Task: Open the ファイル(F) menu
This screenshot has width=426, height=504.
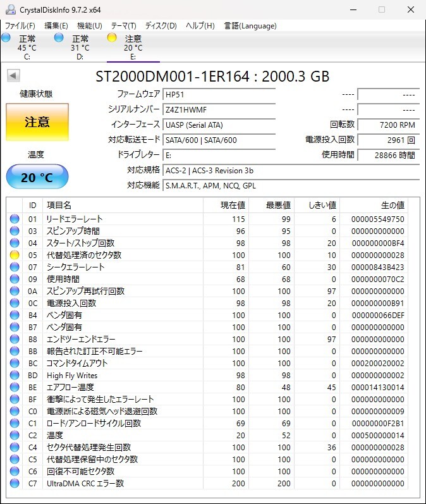Action: (x=20, y=26)
